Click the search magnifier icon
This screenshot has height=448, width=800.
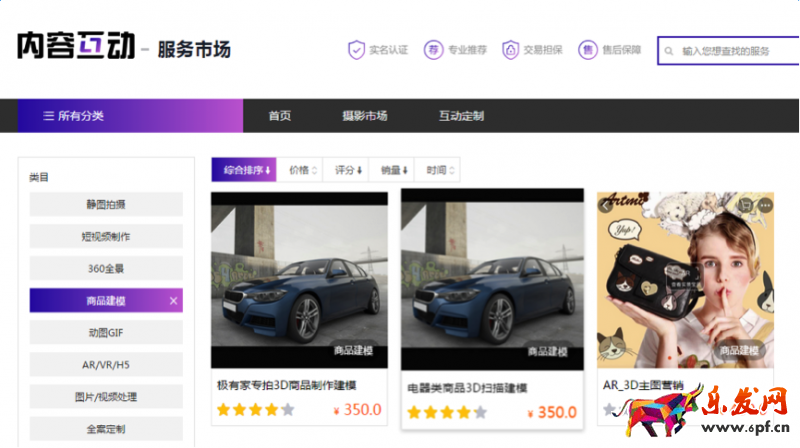(x=669, y=51)
